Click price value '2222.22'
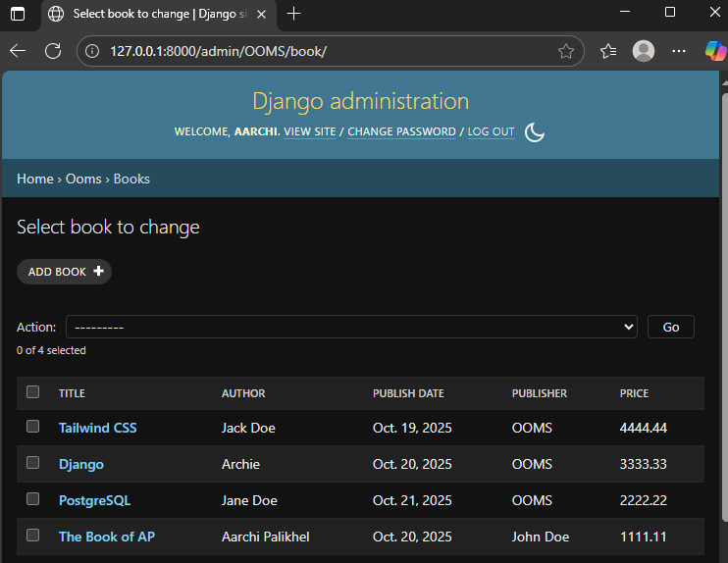728x563 pixels. pyautogui.click(x=644, y=500)
